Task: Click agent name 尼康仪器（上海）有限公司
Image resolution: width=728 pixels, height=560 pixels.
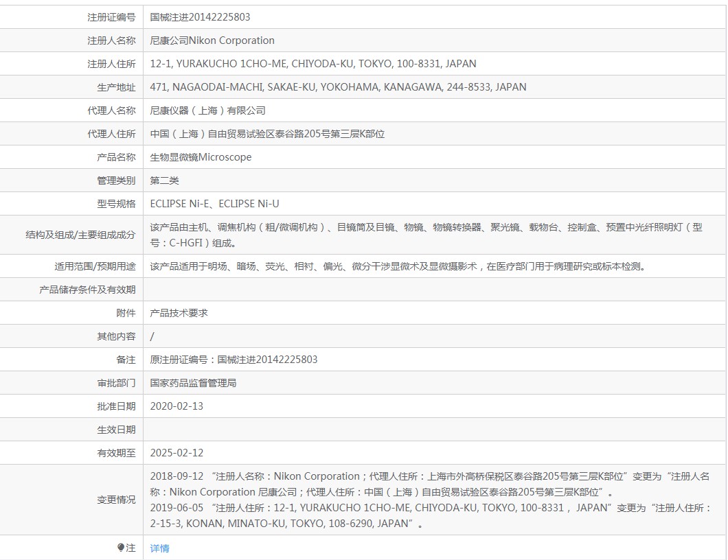Action: tap(207, 110)
